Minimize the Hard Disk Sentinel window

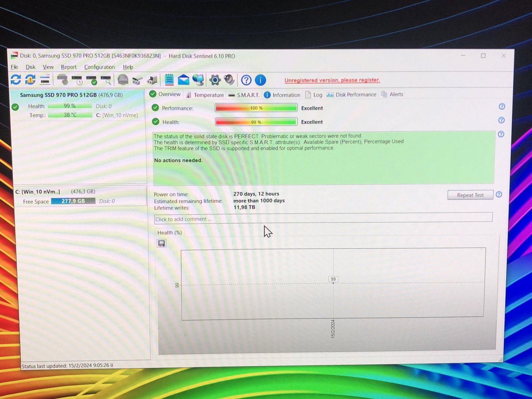click(x=463, y=55)
